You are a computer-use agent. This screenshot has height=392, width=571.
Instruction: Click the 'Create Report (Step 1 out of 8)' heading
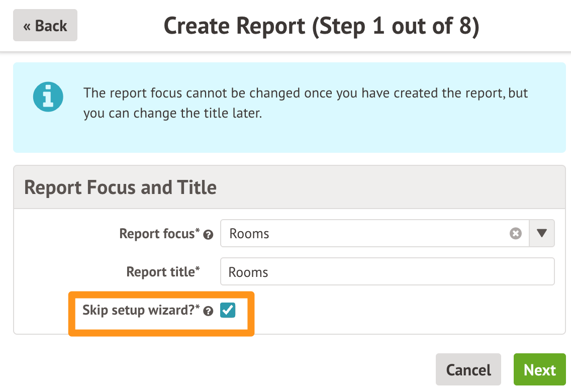click(x=322, y=26)
